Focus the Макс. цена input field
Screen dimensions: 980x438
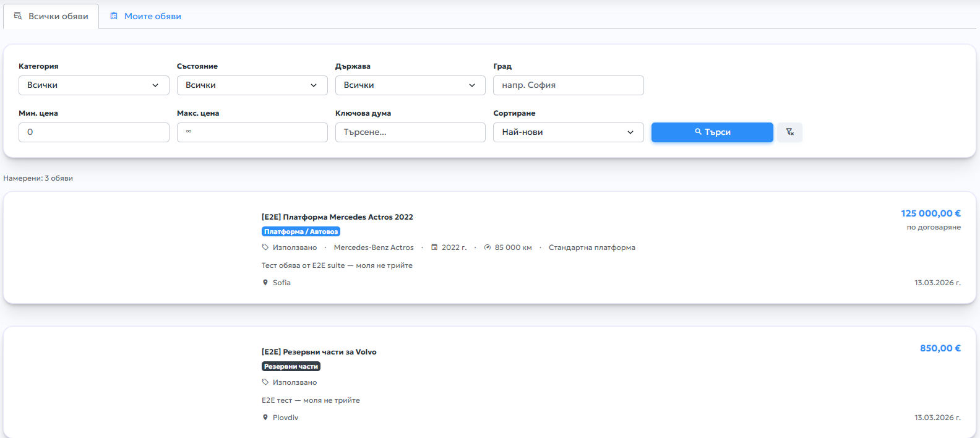point(252,132)
